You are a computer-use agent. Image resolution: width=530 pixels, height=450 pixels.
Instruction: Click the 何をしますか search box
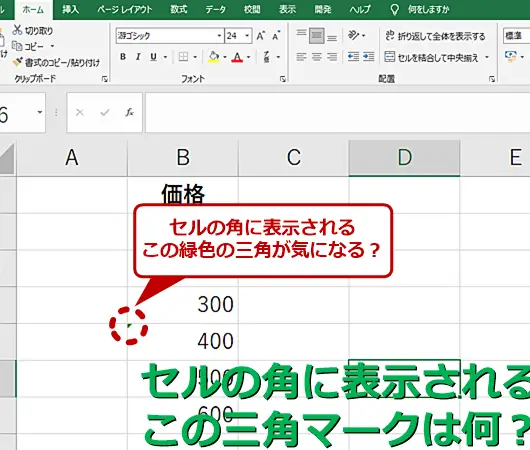pyautogui.click(x=420, y=9)
